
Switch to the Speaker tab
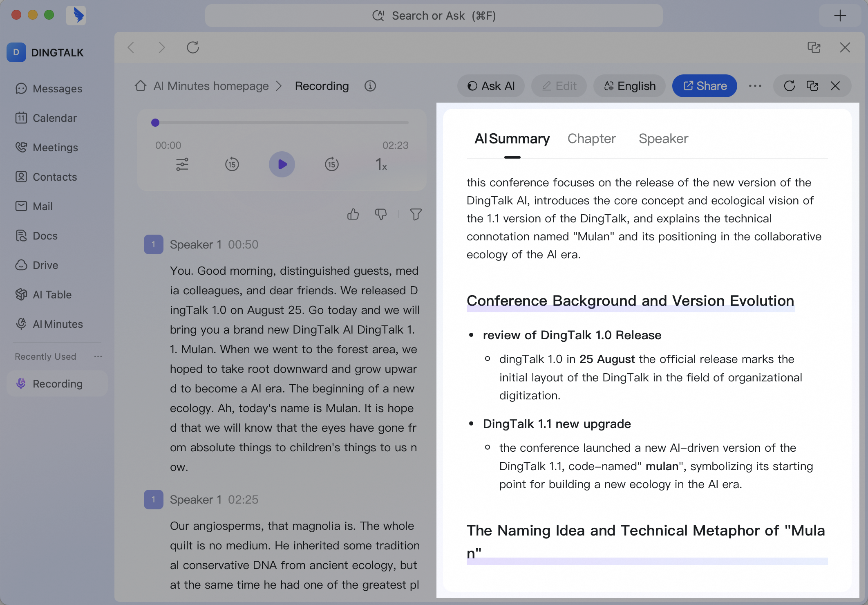663,139
